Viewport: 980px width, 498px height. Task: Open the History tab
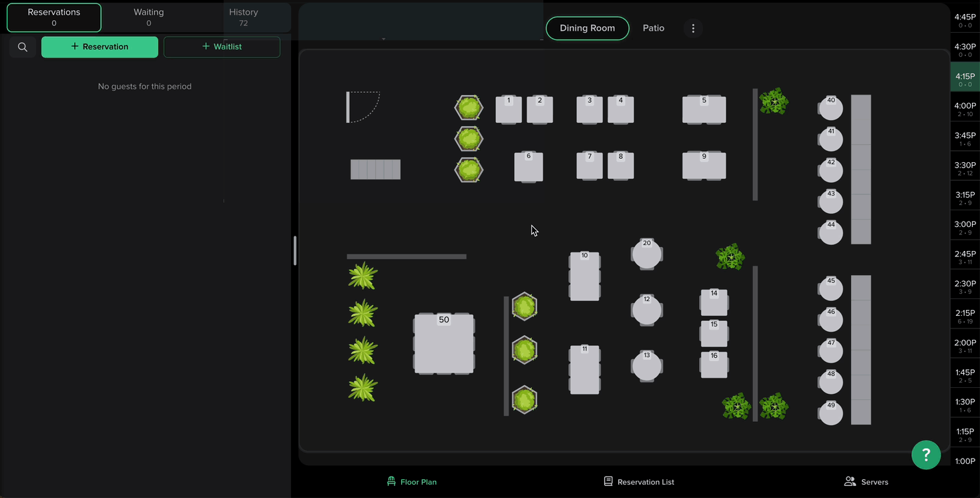243,17
